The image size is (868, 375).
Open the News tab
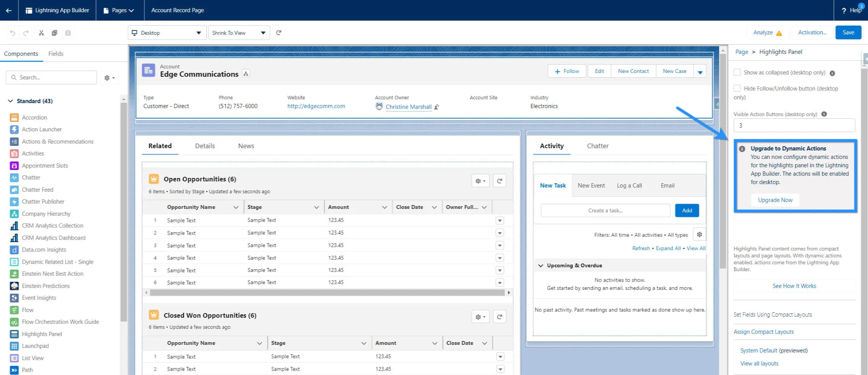tap(246, 146)
